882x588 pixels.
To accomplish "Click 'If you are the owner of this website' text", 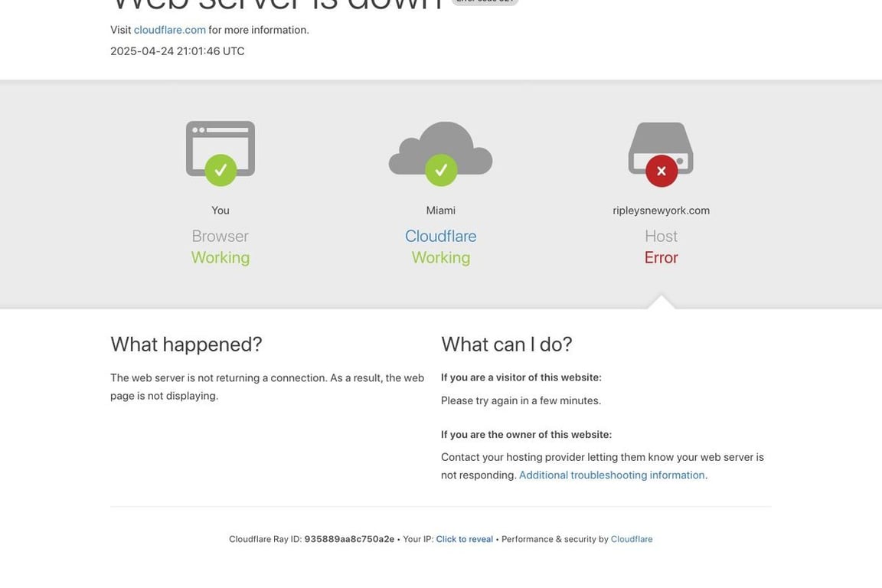I will (526, 434).
